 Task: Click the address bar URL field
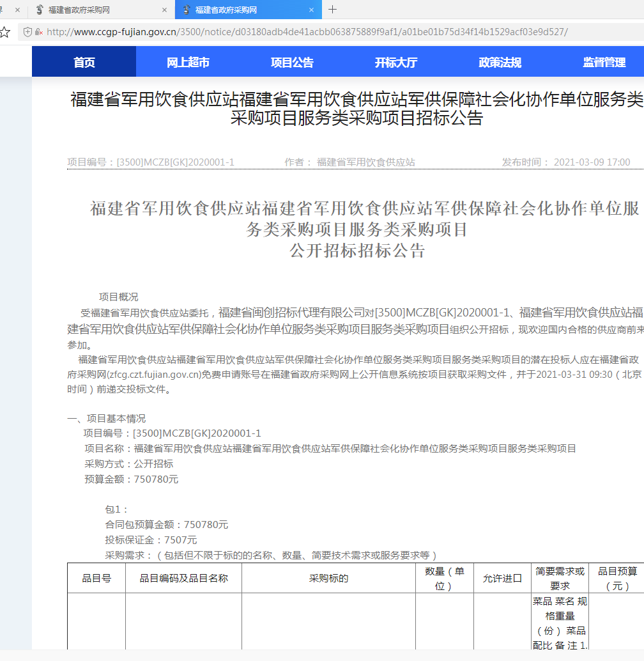point(307,32)
